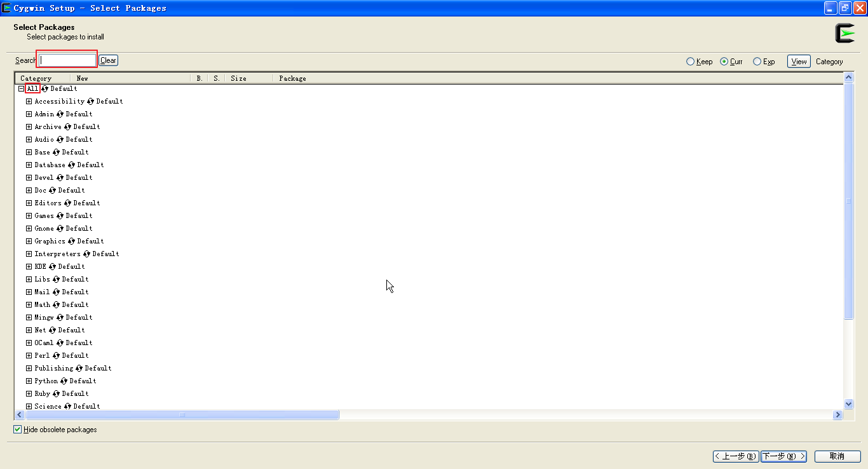Screen dimensions: 868x469
Task: Click the cycle icon next to Graphics
Action: tap(71, 241)
